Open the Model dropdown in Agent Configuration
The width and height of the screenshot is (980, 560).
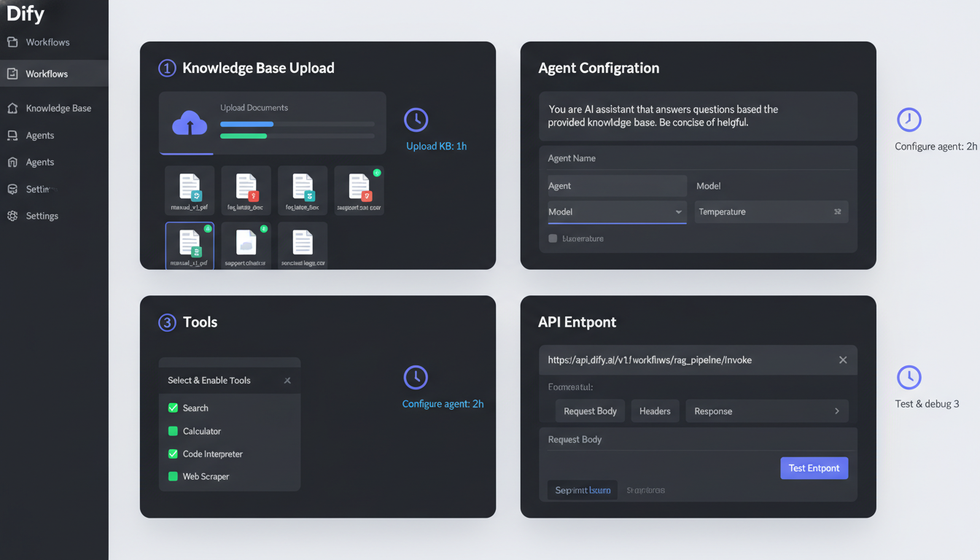pos(616,211)
